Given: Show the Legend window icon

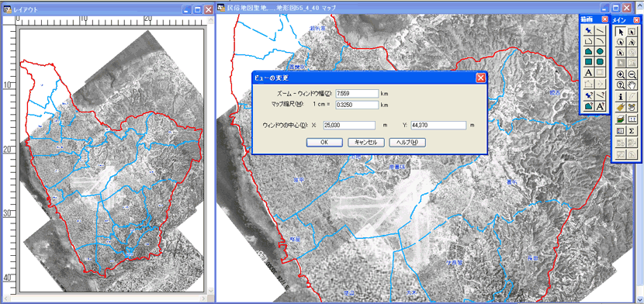Looking at the screenshot, I should (x=621, y=131).
